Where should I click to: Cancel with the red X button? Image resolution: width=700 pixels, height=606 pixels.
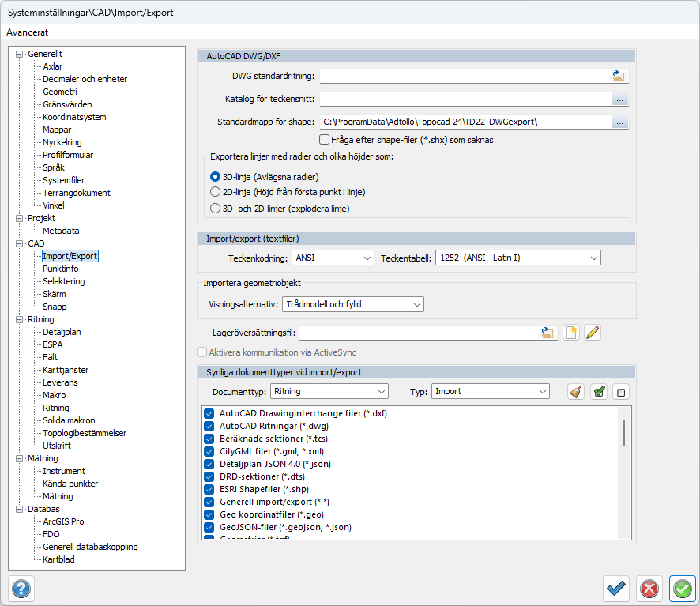[x=649, y=588]
